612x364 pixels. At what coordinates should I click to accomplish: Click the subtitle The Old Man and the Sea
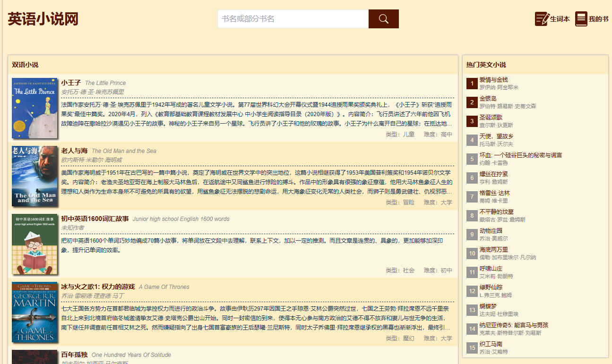124,151
